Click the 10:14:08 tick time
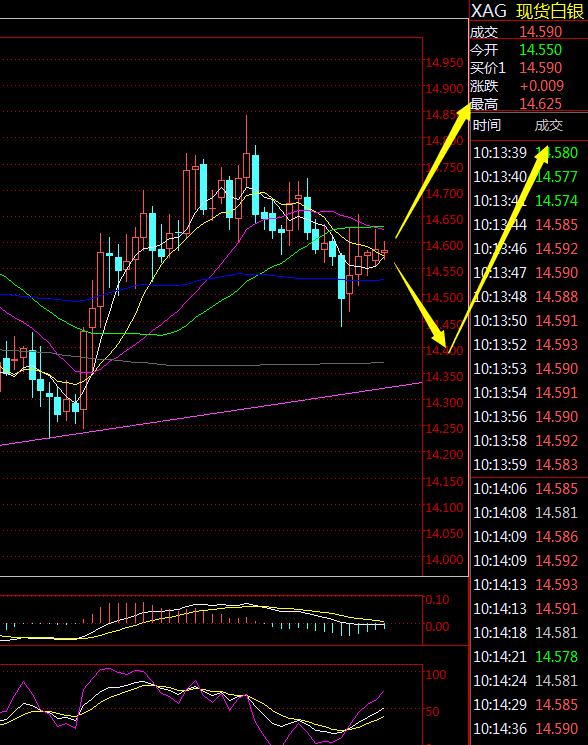Image resolution: width=588 pixels, height=745 pixels. tap(500, 513)
